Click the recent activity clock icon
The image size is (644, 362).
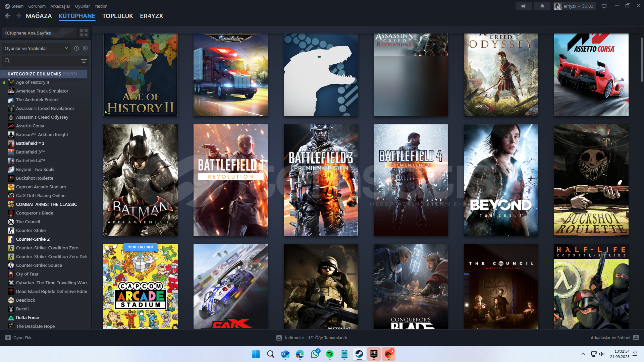76,48
